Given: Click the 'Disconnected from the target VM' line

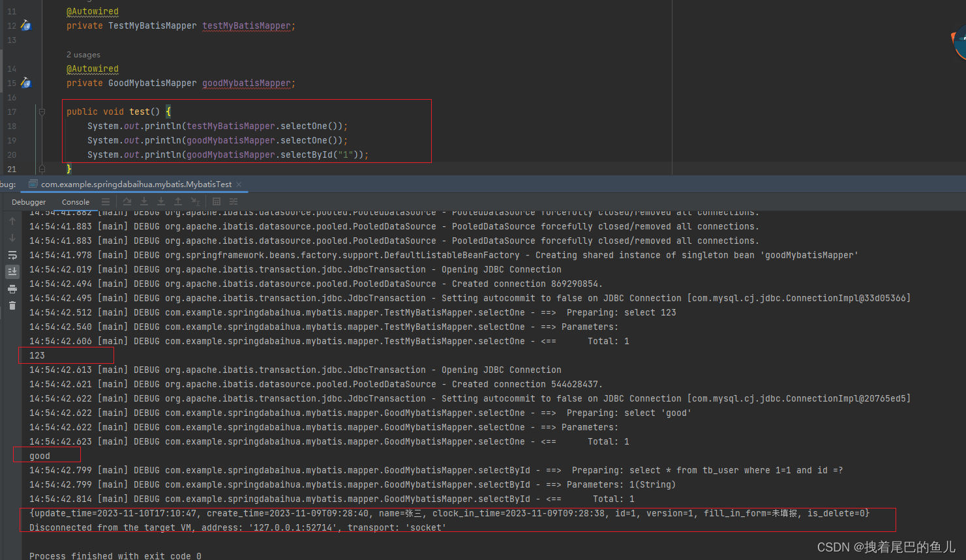Looking at the screenshot, I should (x=238, y=527).
